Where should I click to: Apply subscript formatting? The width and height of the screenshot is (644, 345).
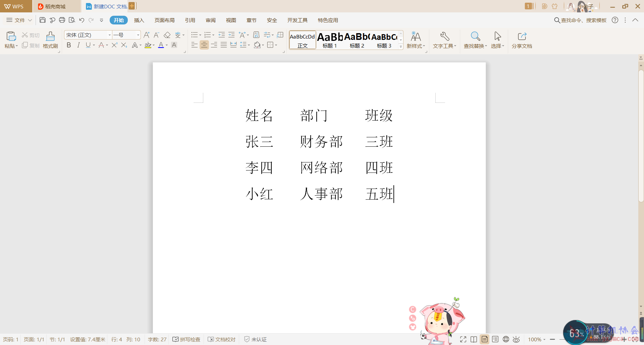[124, 45]
